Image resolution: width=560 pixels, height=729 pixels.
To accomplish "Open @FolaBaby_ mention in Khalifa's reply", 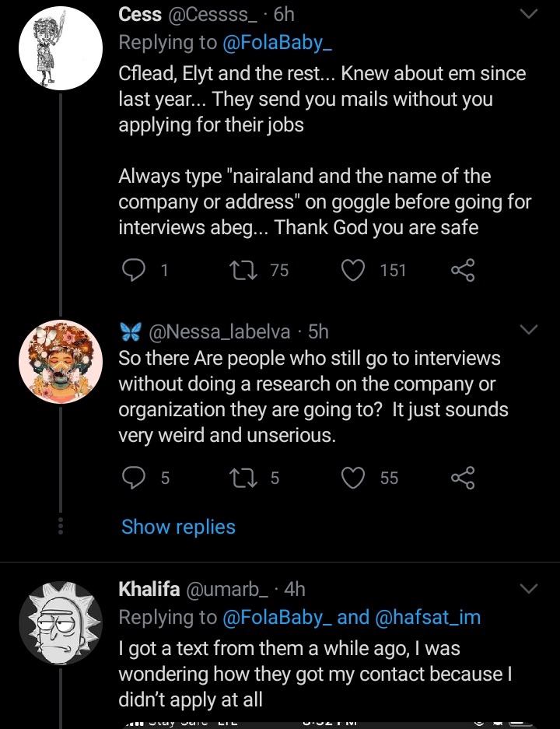I will [278, 618].
